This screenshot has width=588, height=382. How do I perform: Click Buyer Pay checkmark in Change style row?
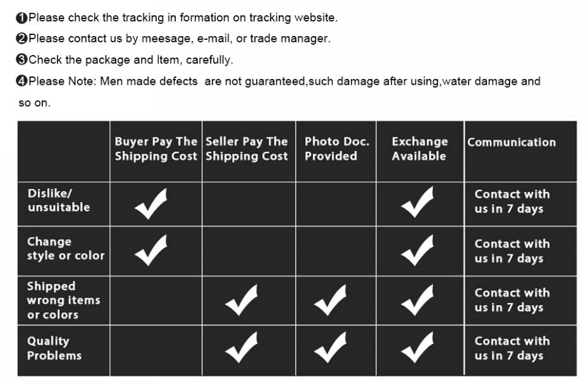point(150,250)
